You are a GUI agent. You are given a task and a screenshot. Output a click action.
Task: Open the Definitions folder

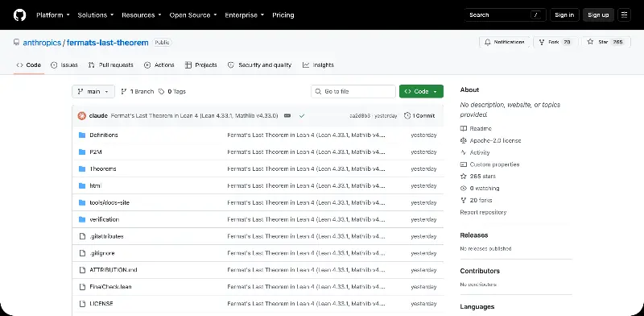coord(104,135)
